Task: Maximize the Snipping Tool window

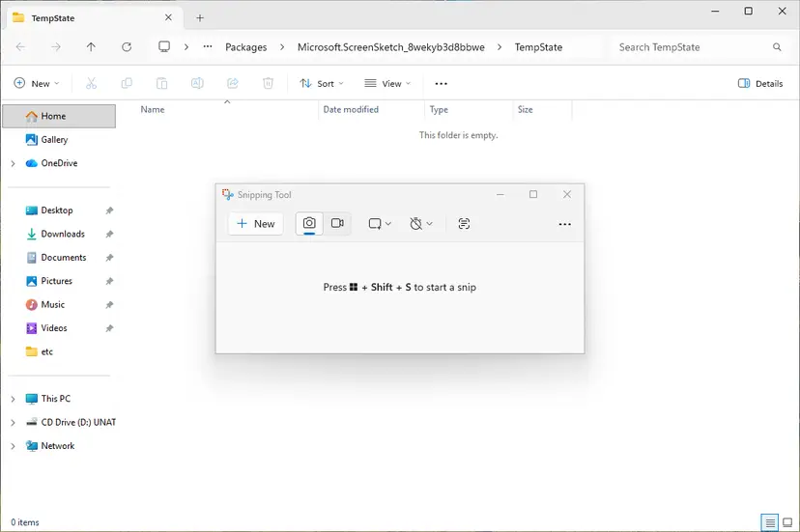Action: click(x=533, y=194)
